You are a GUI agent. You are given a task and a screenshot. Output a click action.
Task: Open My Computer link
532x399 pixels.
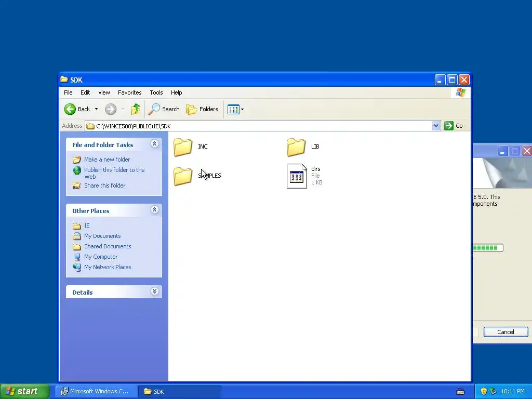[x=101, y=257]
